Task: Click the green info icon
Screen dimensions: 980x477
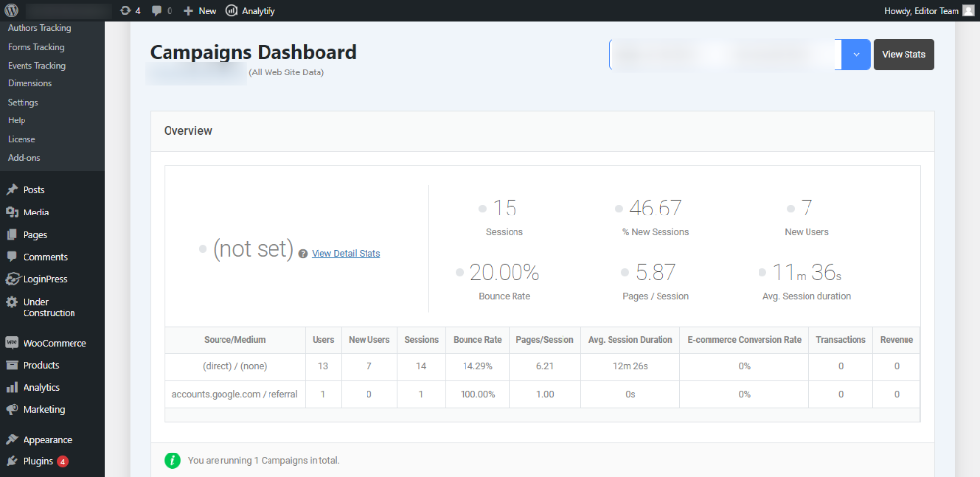Action: (x=172, y=459)
